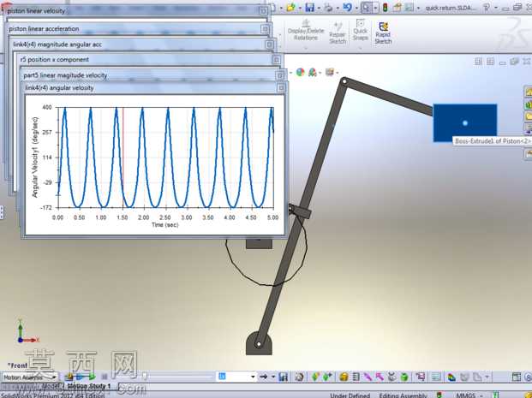Click the View Settings icon
The width and height of the screenshot is (532, 398).
[x=330, y=72]
